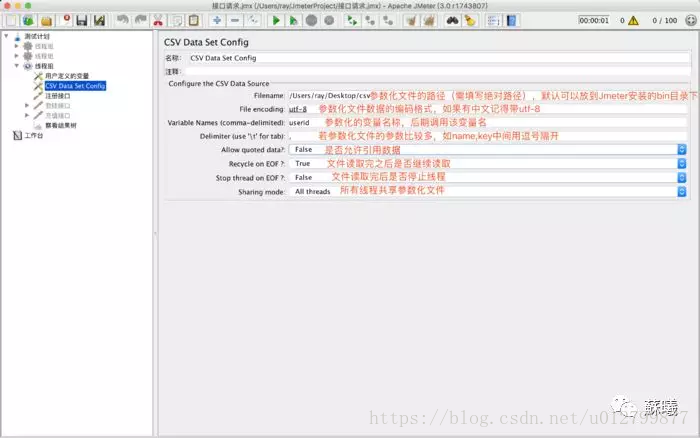
Task: Click the Filename input field
Action: click(488, 96)
